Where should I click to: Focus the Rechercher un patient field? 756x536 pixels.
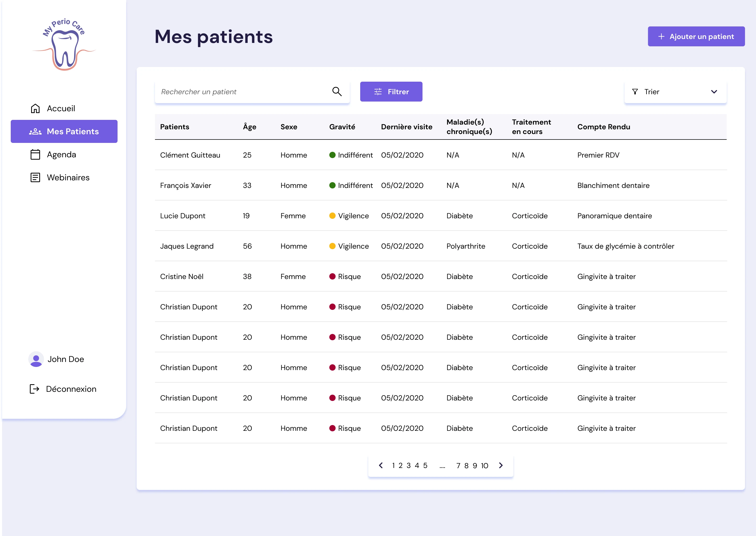(252, 92)
